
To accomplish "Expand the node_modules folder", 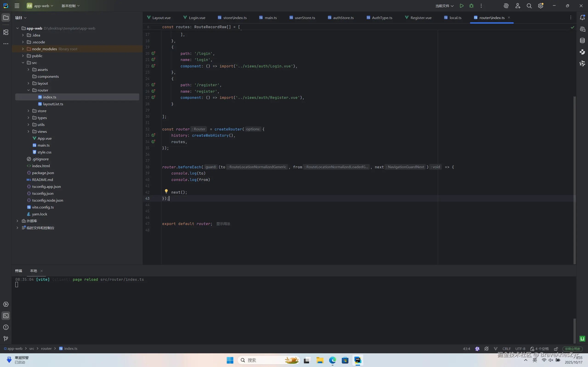I will coord(23,49).
